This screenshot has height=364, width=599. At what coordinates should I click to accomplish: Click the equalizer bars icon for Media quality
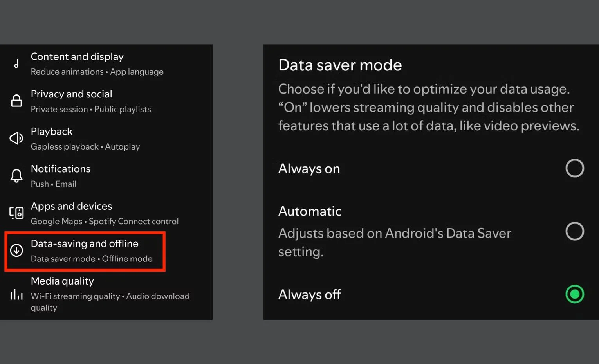tap(16, 294)
